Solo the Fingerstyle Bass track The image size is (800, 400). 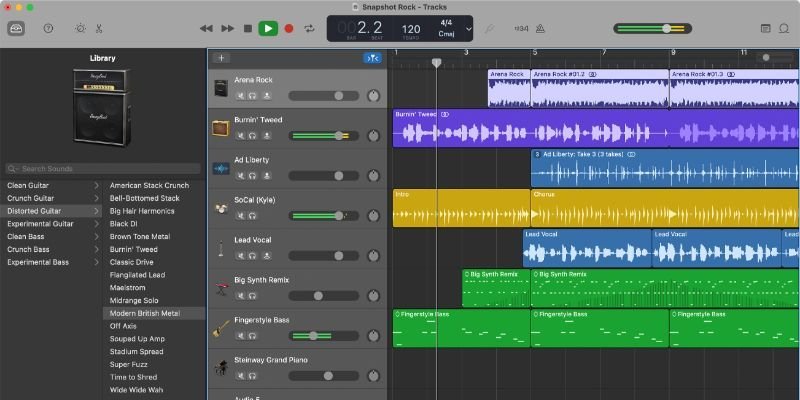click(253, 336)
